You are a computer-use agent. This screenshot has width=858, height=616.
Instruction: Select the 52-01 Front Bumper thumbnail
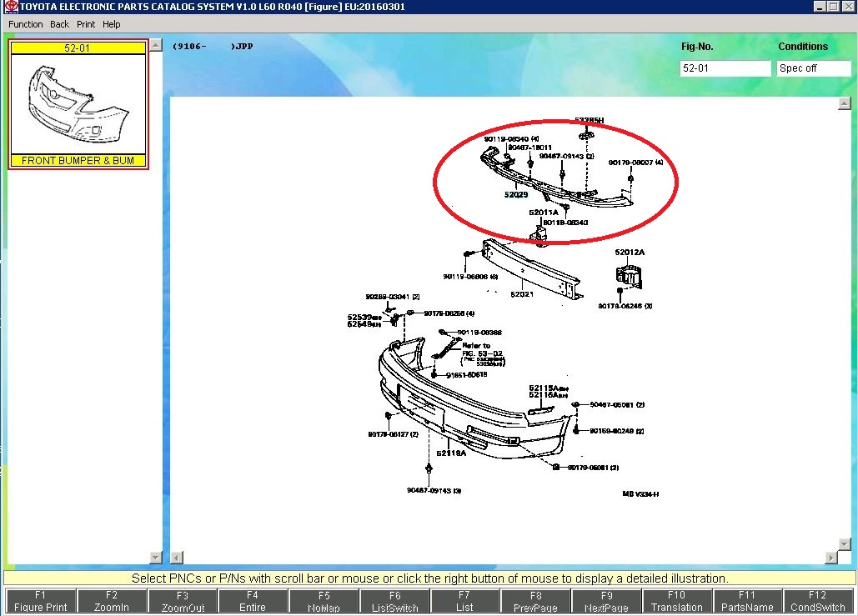pyautogui.click(x=78, y=104)
